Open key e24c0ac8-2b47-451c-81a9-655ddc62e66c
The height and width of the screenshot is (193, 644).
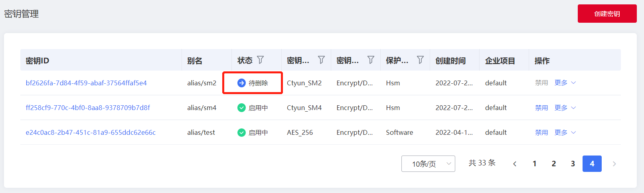(x=91, y=132)
